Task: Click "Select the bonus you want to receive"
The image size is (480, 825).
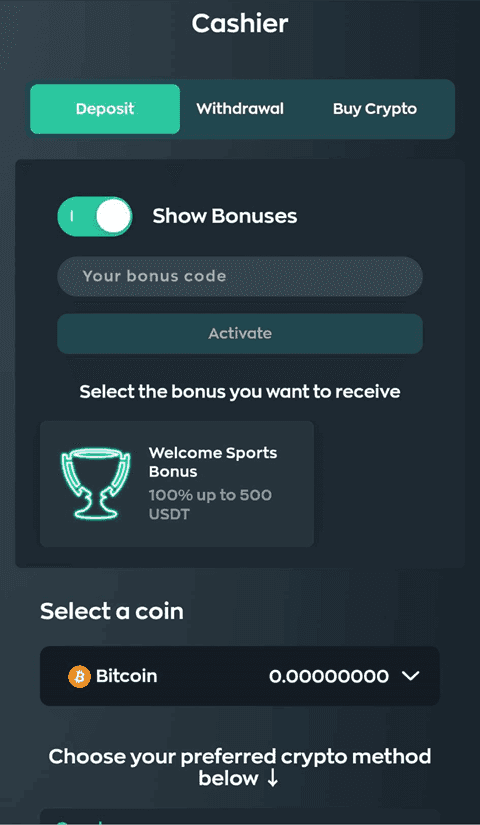Action: 240,392
